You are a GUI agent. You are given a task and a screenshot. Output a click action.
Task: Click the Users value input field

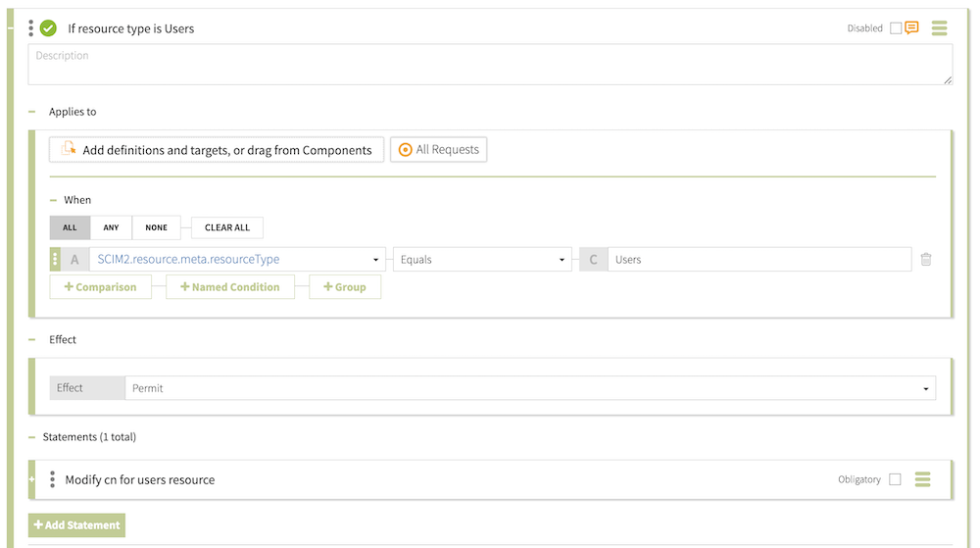click(759, 260)
